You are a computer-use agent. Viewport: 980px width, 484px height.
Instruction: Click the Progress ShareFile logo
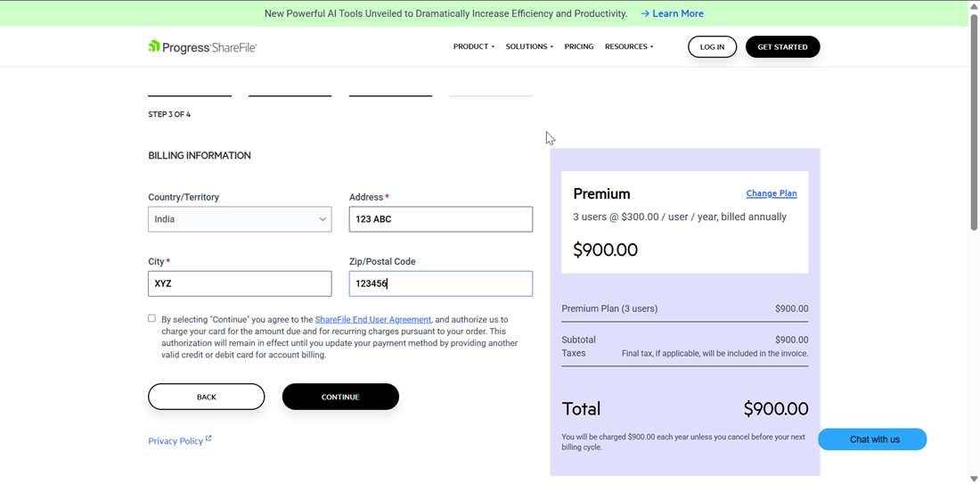click(x=202, y=47)
